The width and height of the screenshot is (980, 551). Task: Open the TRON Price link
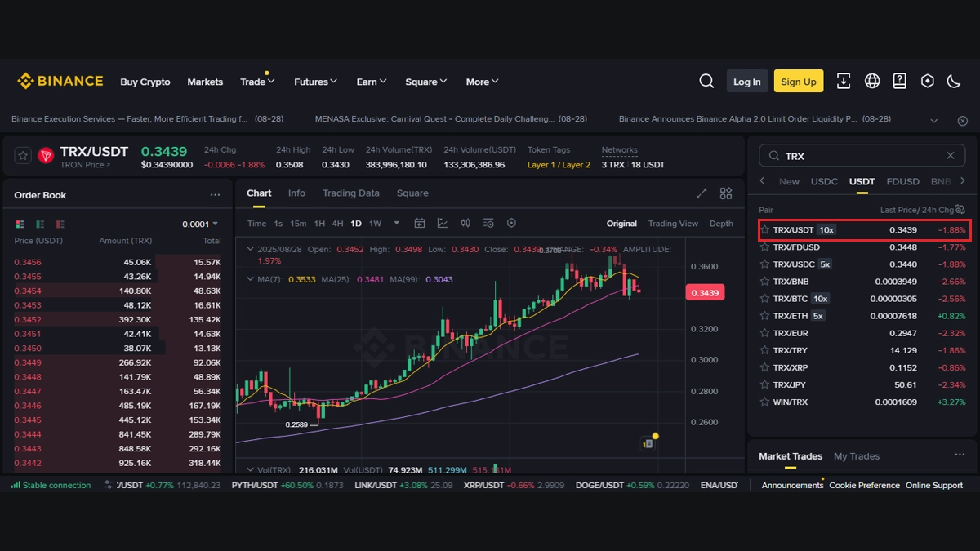pyautogui.click(x=85, y=165)
